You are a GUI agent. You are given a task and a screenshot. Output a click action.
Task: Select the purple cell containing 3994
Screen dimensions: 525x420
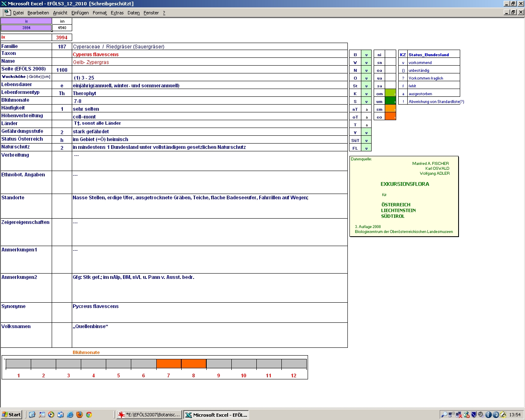[26, 28]
